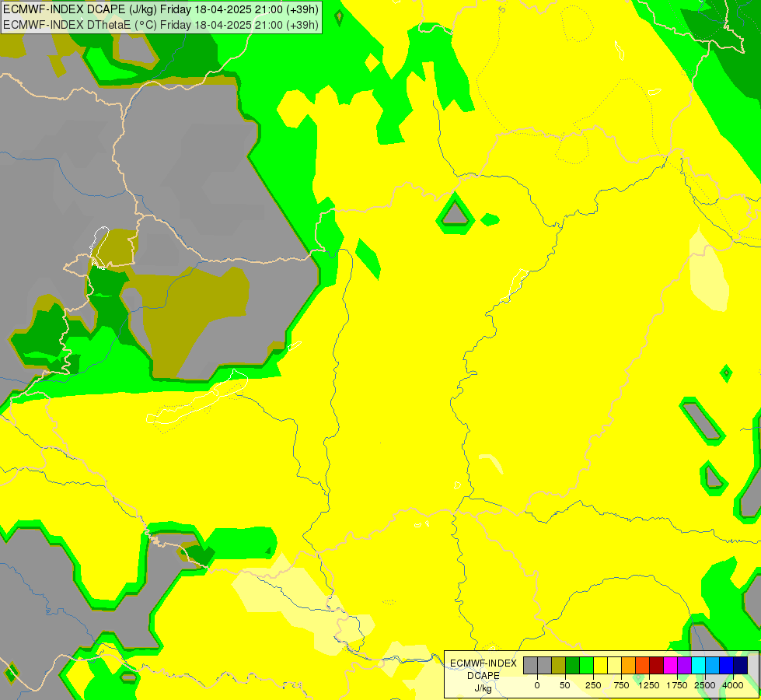
Task: Click the red-orange legend swatch before 1250
Action: pos(642,666)
